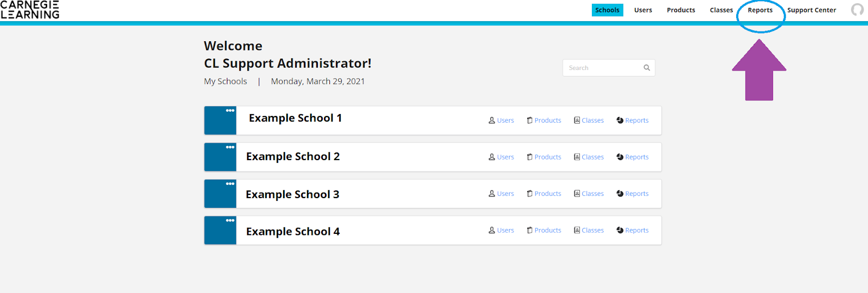Open the Example School 2 name link
This screenshot has width=868, height=293.
(293, 157)
